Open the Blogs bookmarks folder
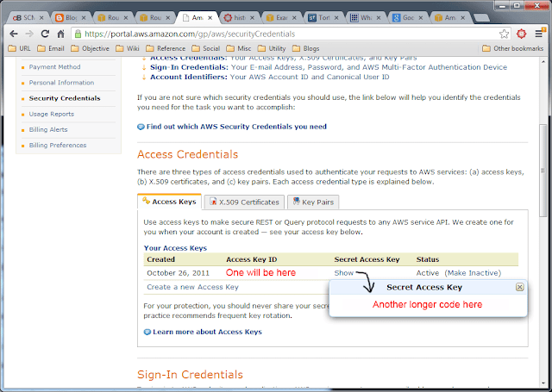552x392 pixels. [306, 48]
